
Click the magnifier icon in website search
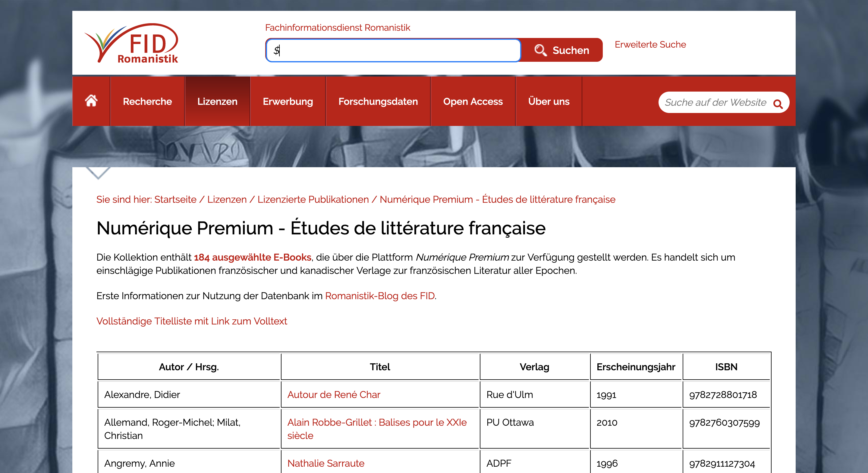pyautogui.click(x=778, y=104)
